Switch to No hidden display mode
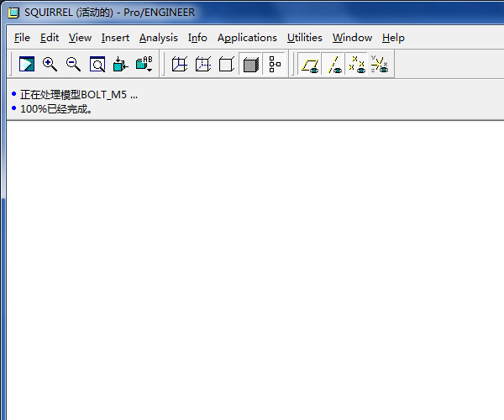The height and width of the screenshot is (420, 504). click(x=227, y=64)
